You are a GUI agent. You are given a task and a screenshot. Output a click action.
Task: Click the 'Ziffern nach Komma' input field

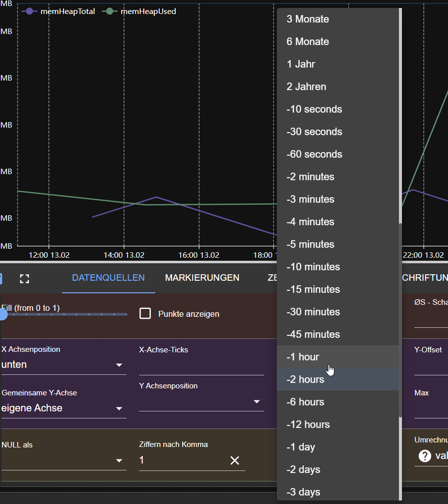(x=175, y=460)
